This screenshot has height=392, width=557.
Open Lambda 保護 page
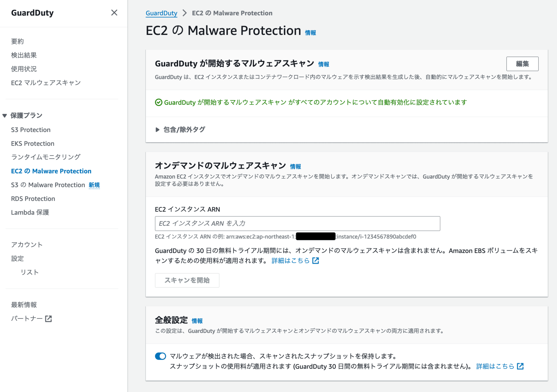[30, 212]
